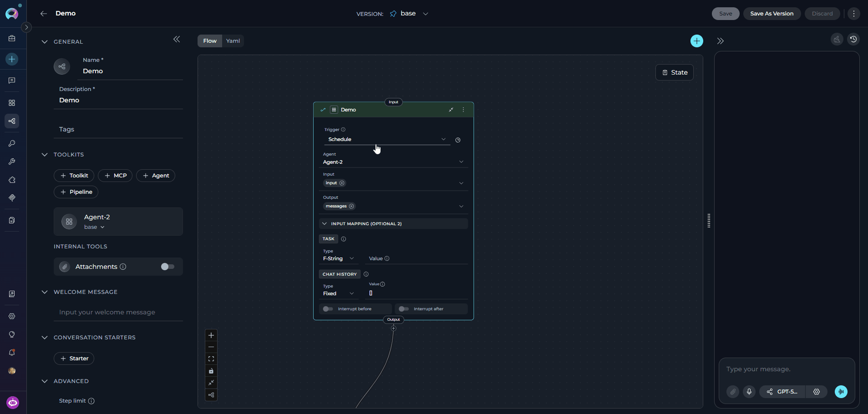
Task: Add a Toolkit
Action: [x=74, y=176]
